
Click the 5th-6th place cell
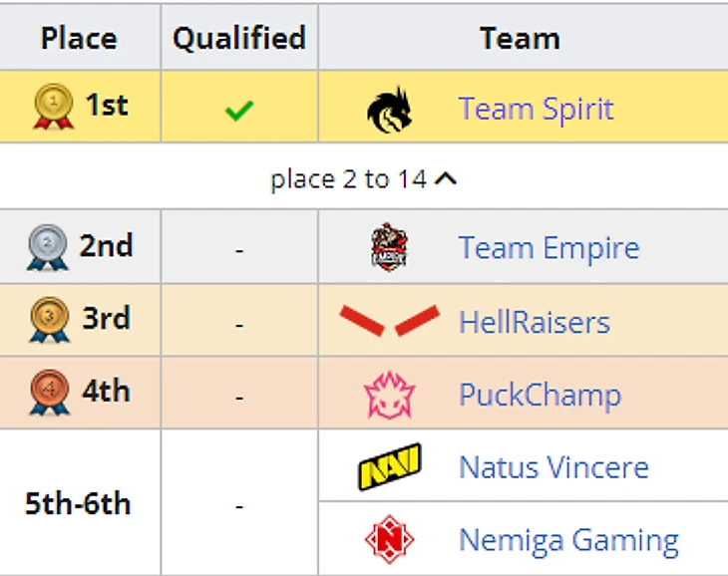click(x=79, y=503)
